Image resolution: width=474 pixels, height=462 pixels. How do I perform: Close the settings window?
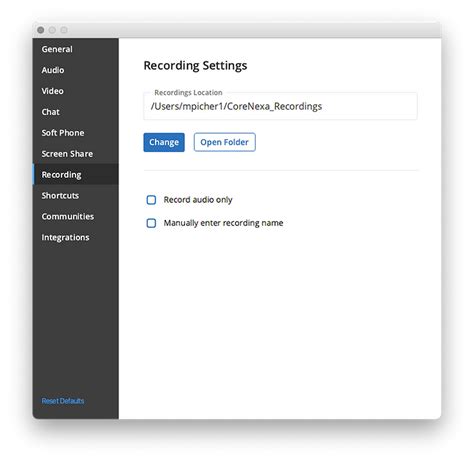(x=41, y=30)
